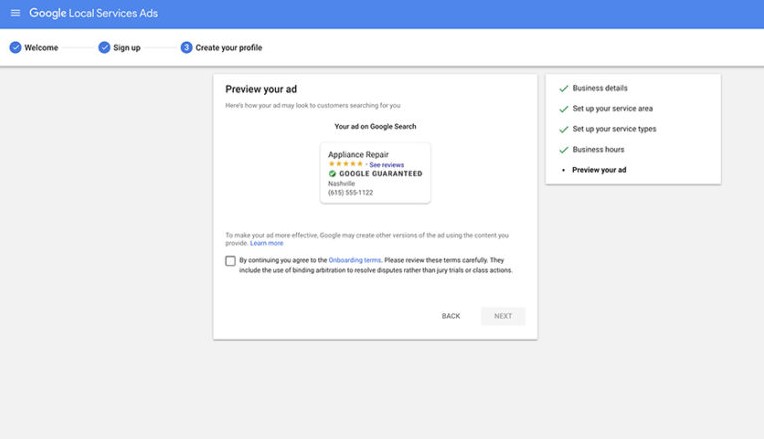Click the Google Guaranteed green badge icon

tap(332, 173)
